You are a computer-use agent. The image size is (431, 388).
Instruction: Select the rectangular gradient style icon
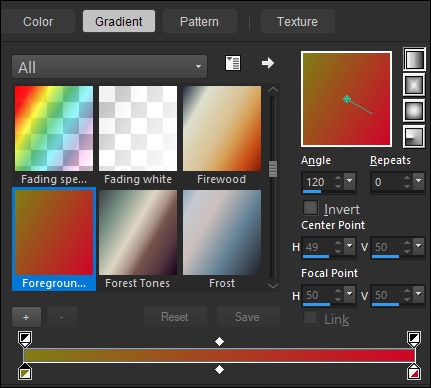[414, 85]
